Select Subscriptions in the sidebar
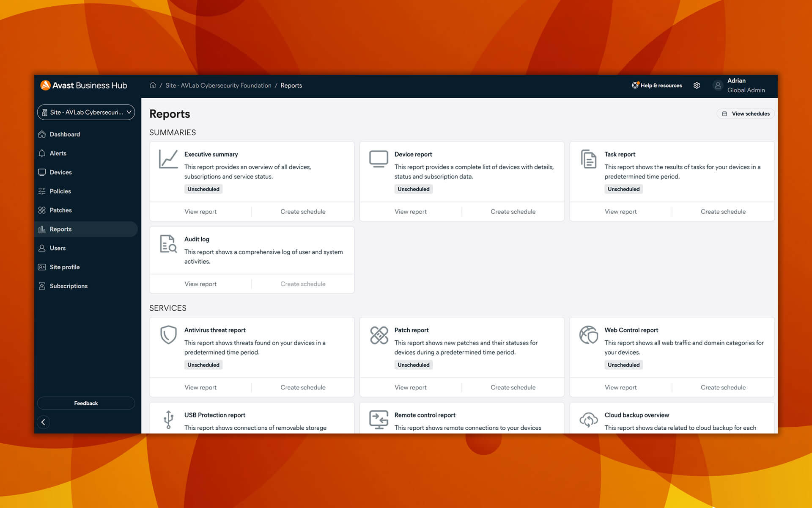 pyautogui.click(x=69, y=286)
